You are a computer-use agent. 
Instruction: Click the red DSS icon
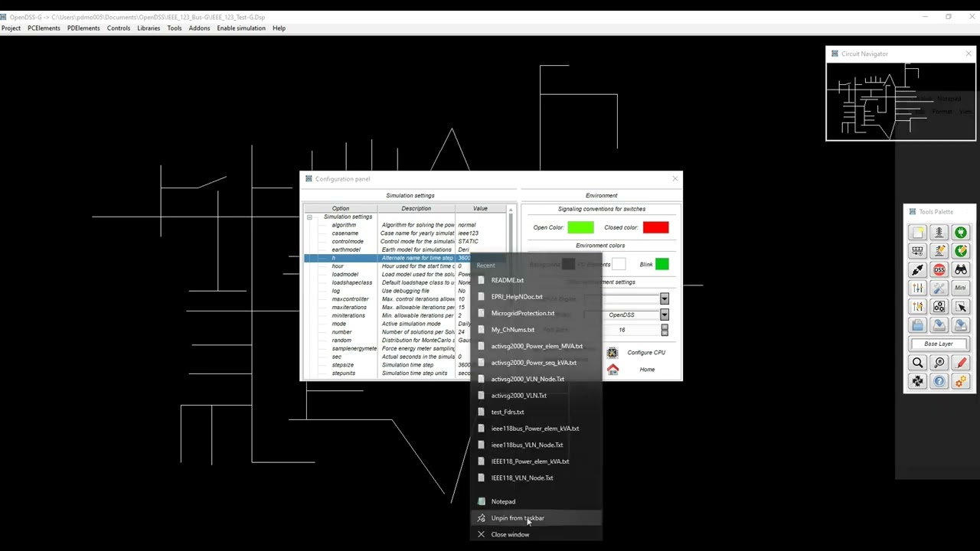[x=939, y=269]
